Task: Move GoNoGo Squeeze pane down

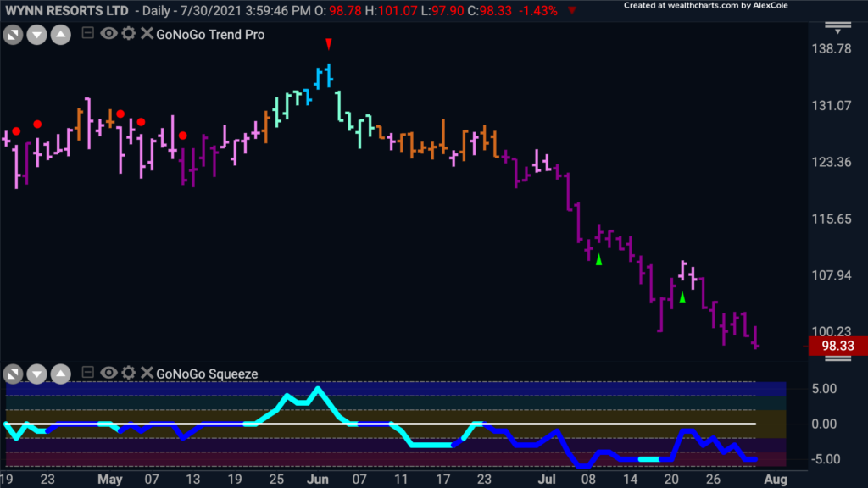Action: click(36, 374)
